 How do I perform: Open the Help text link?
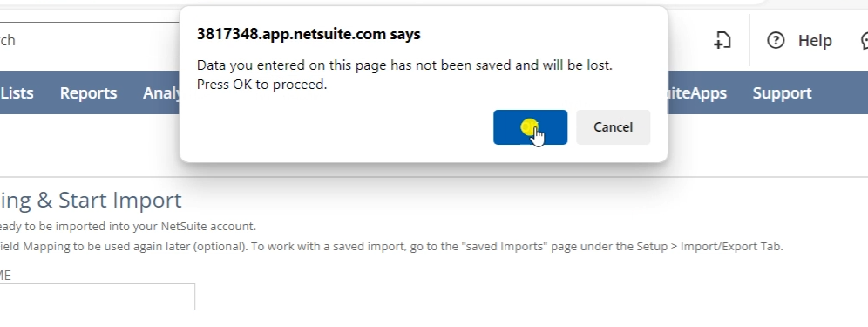814,40
